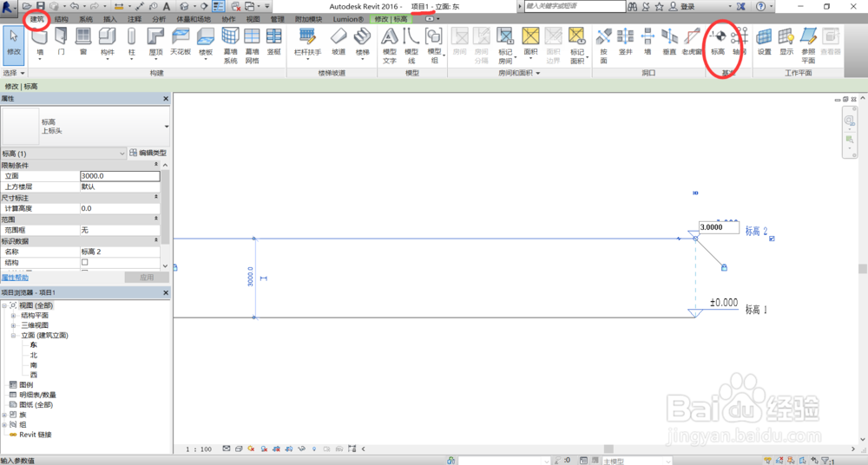Click the 设置 work plane set tool
The width and height of the screenshot is (868, 465).
pyautogui.click(x=765, y=43)
